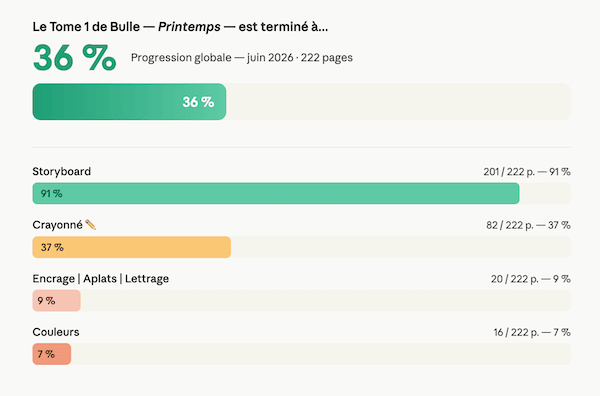
Task: Click the large green 36 % heading
Action: tap(75, 58)
